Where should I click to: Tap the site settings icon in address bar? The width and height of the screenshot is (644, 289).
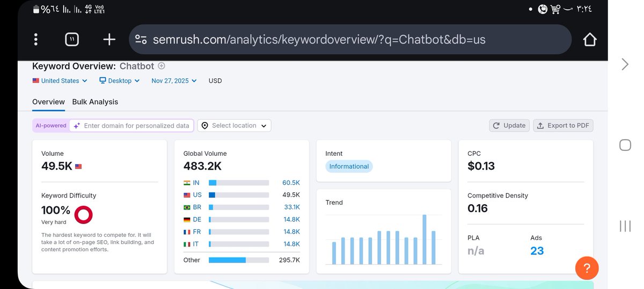(x=141, y=39)
